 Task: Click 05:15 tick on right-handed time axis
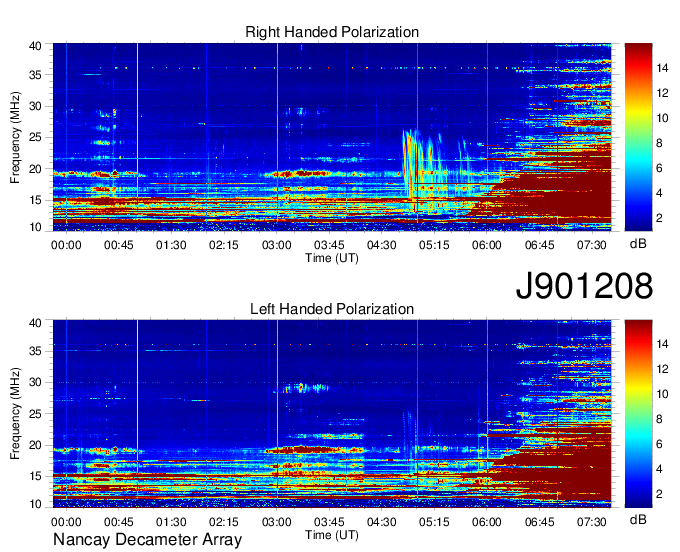[434, 245]
